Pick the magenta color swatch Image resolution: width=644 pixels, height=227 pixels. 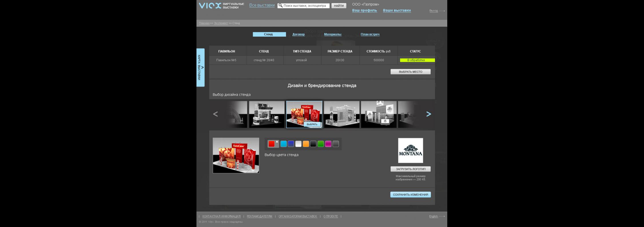click(328, 144)
